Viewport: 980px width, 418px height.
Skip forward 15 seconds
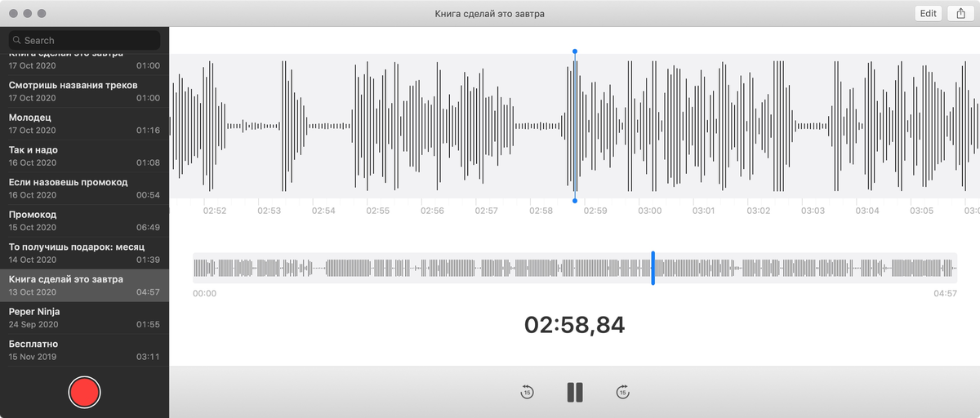[623, 393]
